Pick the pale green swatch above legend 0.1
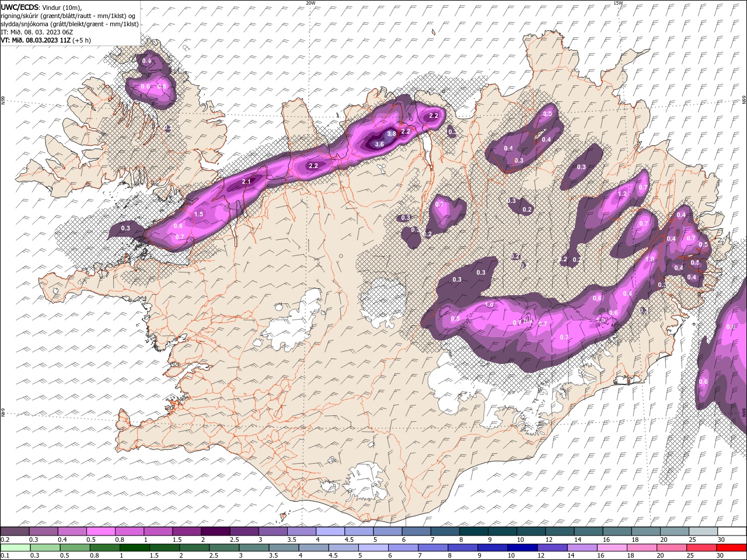747x560 pixels. (15, 547)
